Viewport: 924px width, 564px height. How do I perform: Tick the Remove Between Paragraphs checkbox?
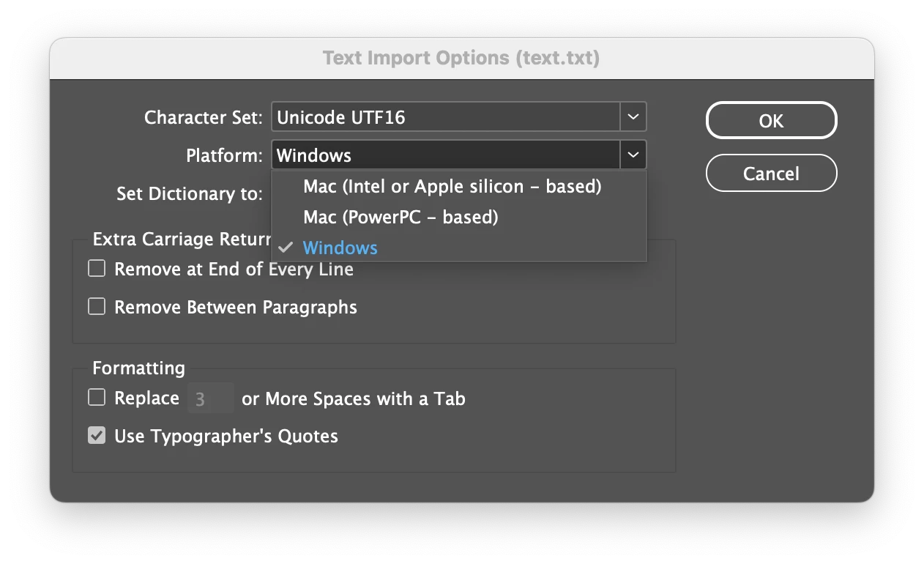pyautogui.click(x=97, y=306)
